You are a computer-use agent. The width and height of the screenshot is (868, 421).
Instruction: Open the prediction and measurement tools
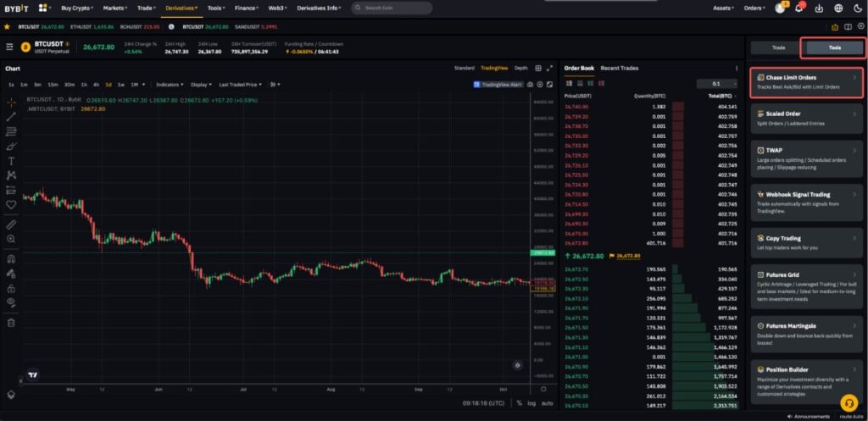11,191
